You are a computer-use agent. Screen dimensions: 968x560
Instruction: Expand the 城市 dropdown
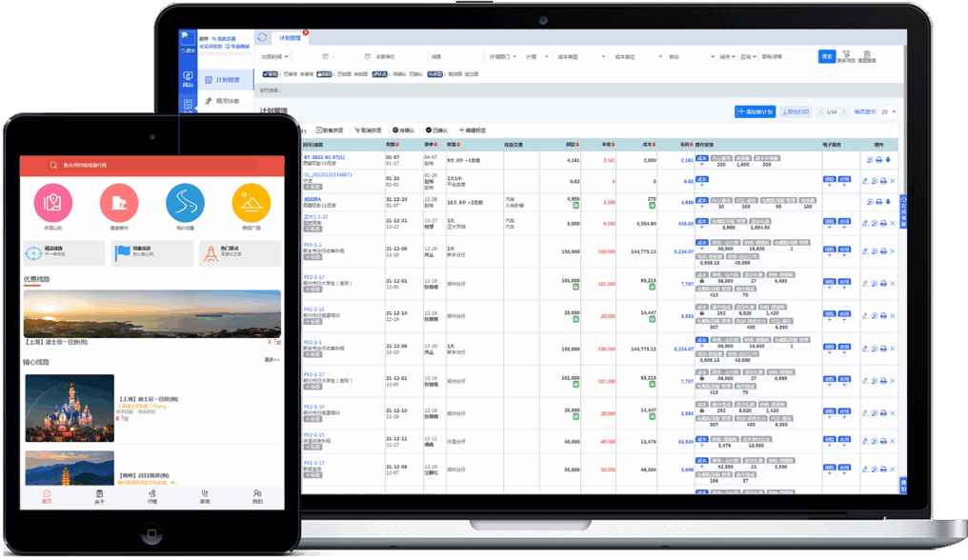click(727, 57)
